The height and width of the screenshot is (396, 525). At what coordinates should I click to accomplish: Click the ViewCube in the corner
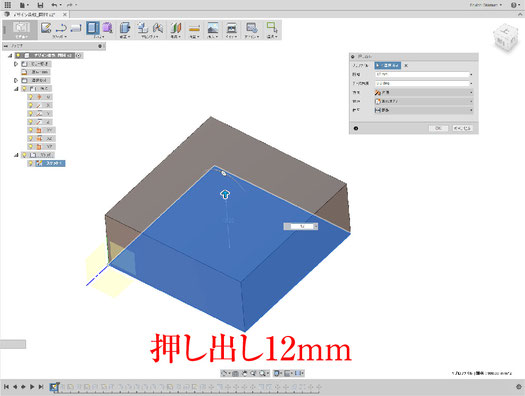pyautogui.click(x=505, y=37)
